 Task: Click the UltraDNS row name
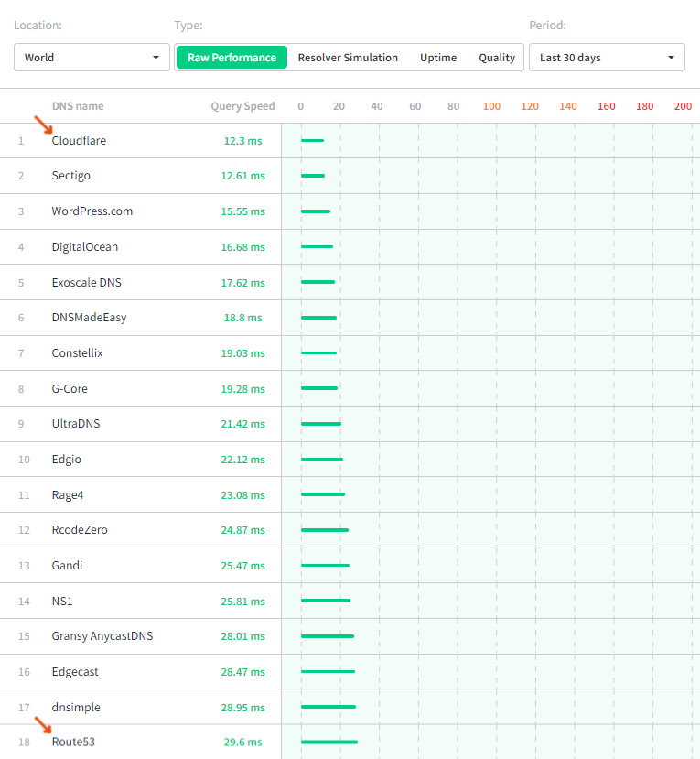(x=76, y=424)
